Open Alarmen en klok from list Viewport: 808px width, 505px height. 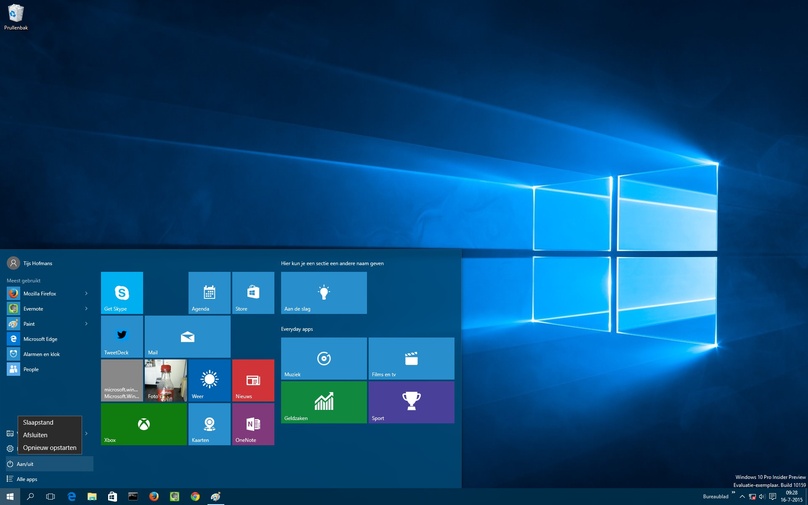click(48, 354)
